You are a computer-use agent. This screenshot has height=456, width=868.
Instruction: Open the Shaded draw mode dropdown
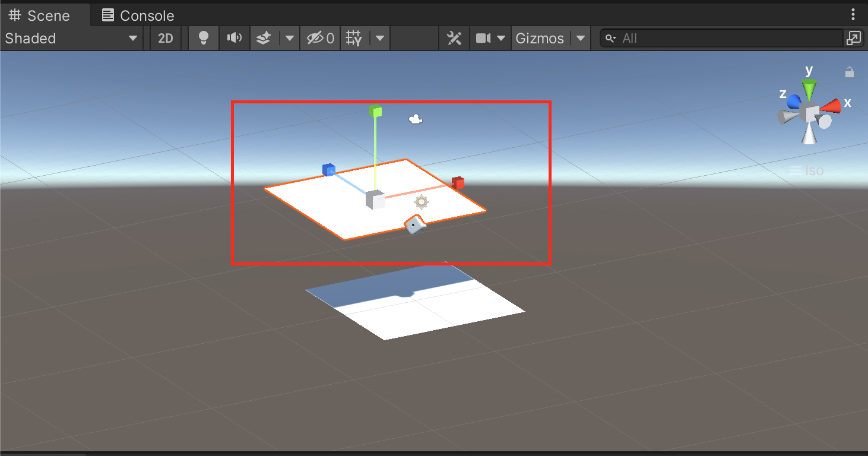click(x=71, y=39)
